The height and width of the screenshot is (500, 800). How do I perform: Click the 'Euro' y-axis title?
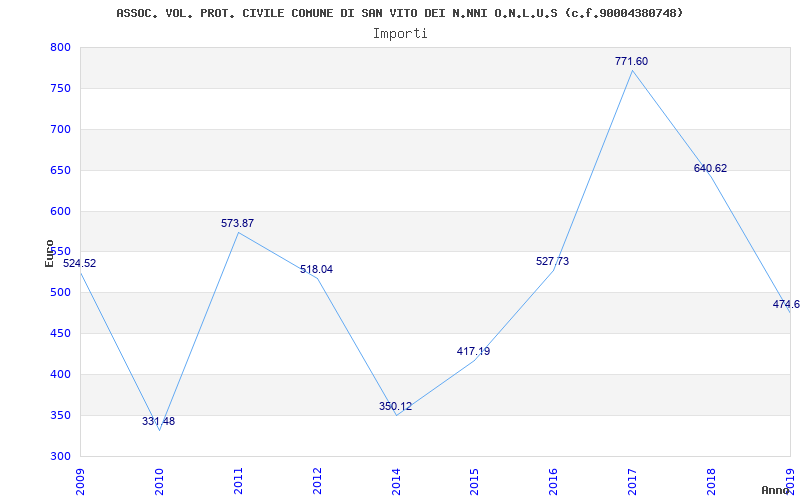point(49,253)
